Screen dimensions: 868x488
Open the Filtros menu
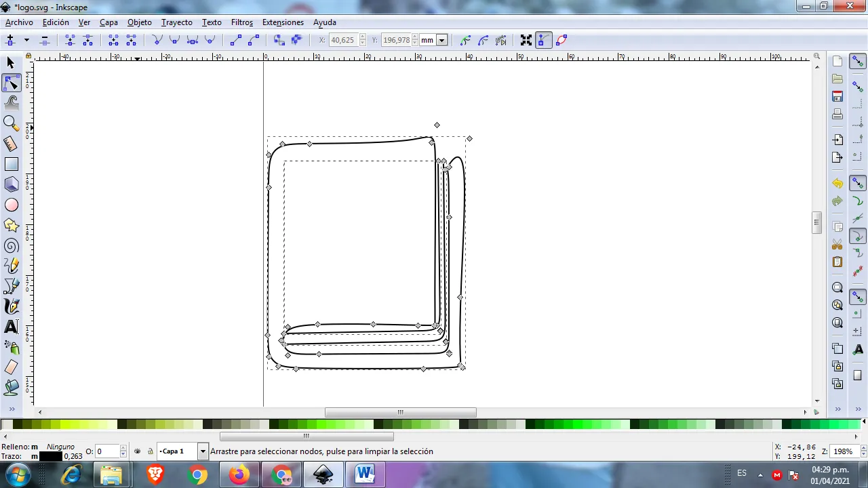(x=242, y=22)
